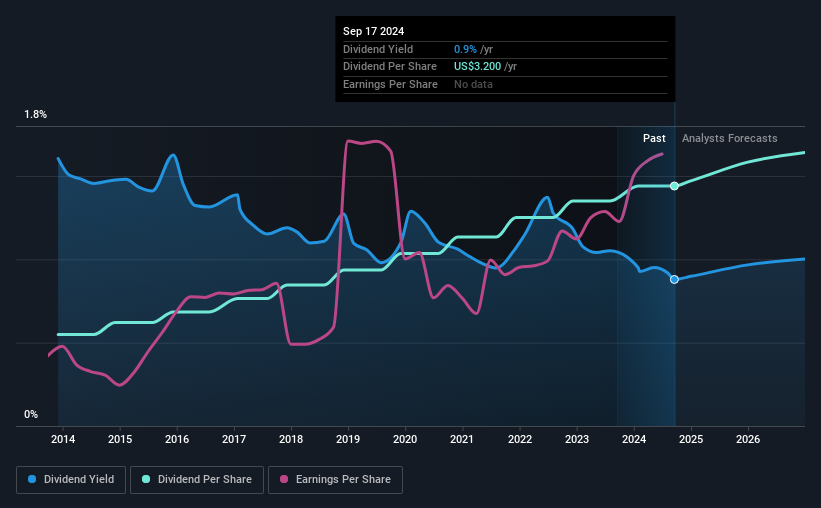Viewport: 821px width, 508px height.
Task: Click the 2018 x-axis label
Action: coord(291,439)
